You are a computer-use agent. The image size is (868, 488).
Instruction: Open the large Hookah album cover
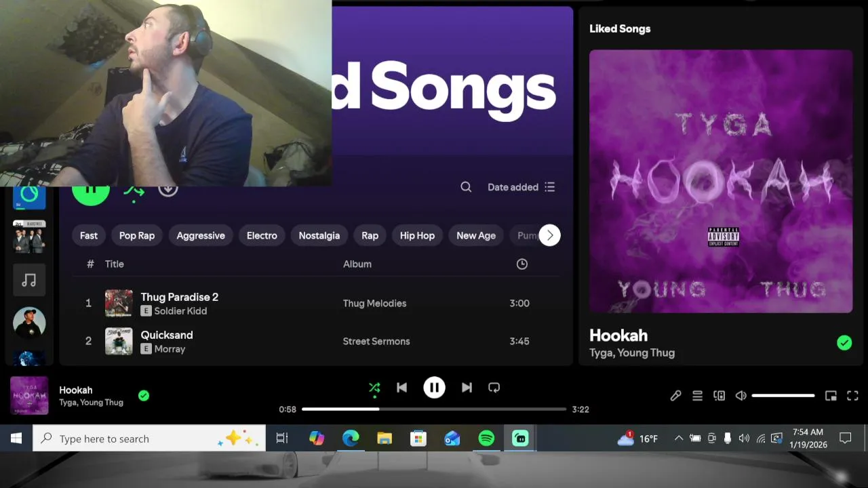coord(721,181)
